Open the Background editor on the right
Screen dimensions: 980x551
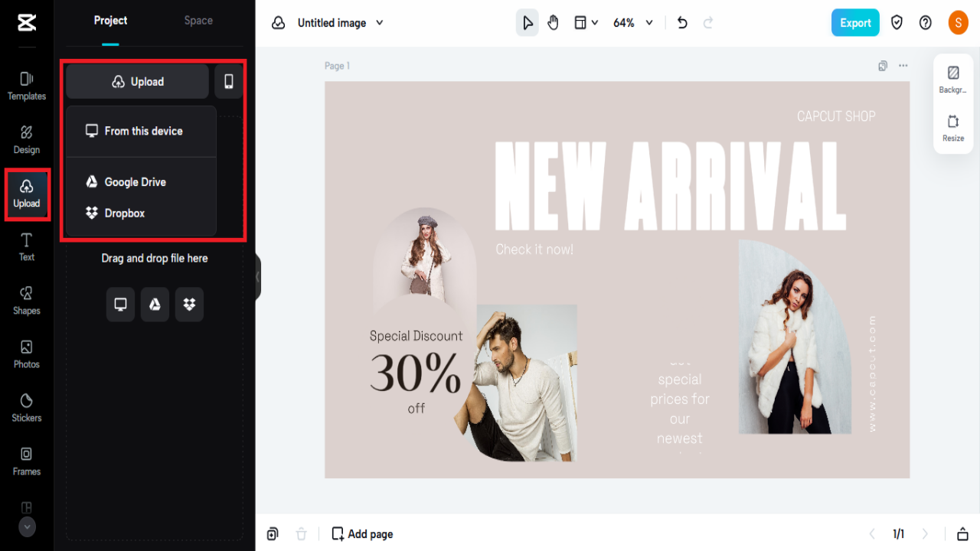pyautogui.click(x=952, y=77)
